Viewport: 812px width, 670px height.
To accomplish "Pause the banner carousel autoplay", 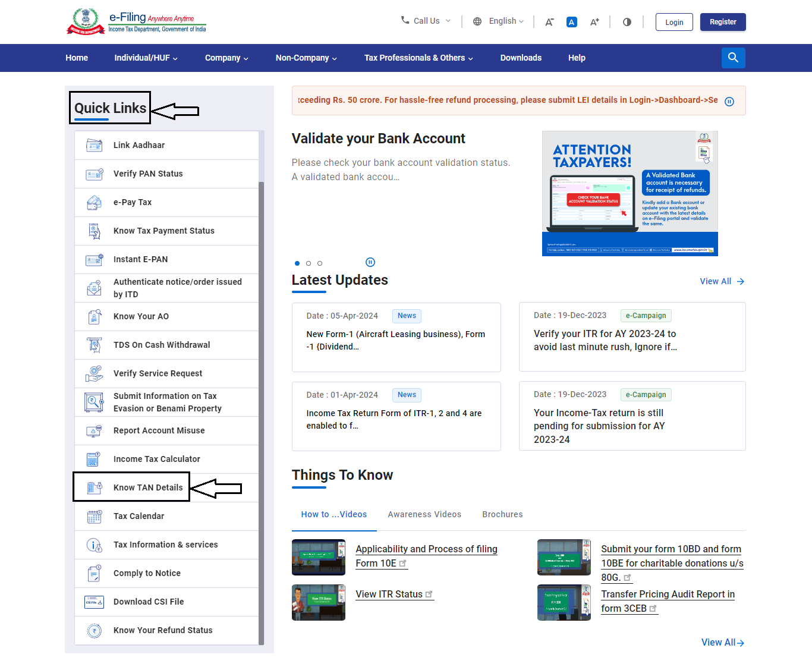I will pos(370,262).
